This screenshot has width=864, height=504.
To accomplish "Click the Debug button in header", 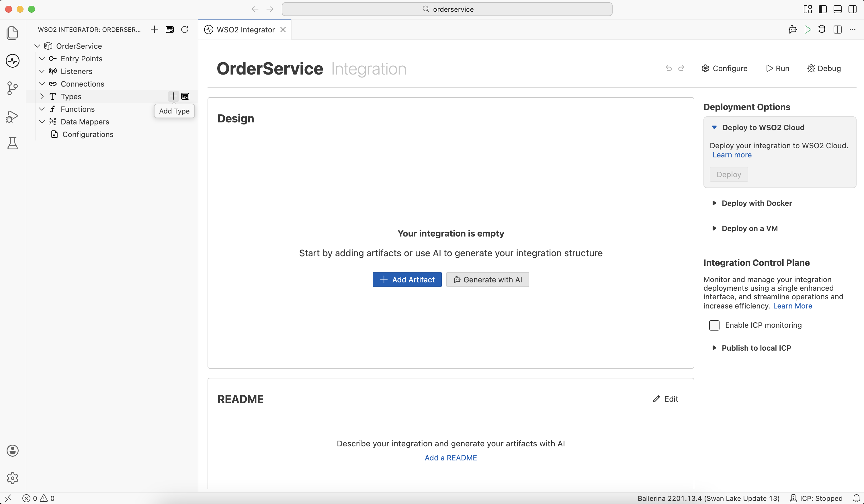I will pos(824,68).
